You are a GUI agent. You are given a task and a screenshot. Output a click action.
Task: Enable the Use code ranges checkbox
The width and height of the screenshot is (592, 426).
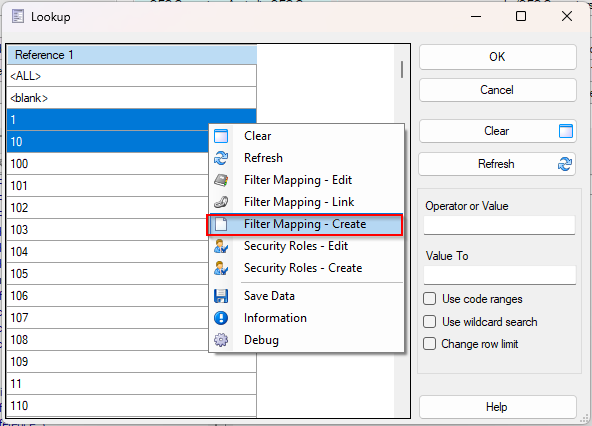429,299
